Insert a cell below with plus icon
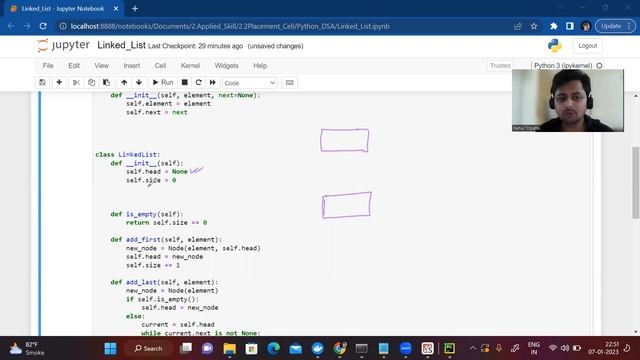The height and width of the screenshot is (360, 640). click(x=59, y=82)
